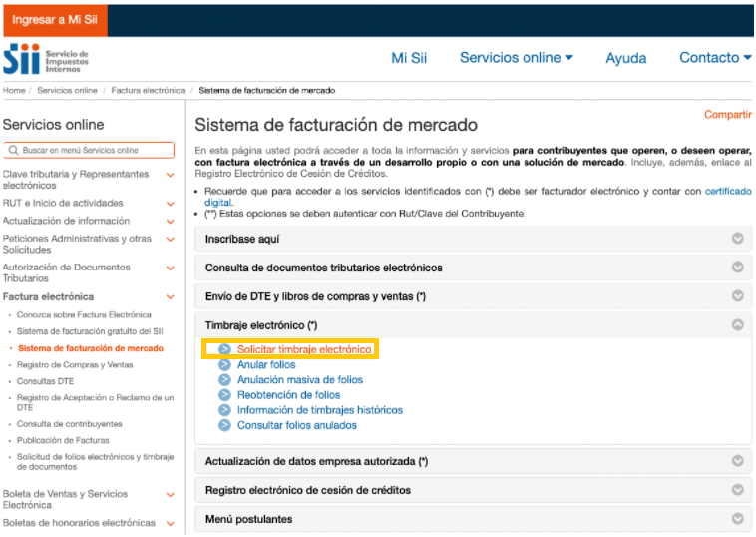Image resolution: width=756 pixels, height=537 pixels.
Task: Click Envío de DTE y libros header text
Action: pos(315,296)
